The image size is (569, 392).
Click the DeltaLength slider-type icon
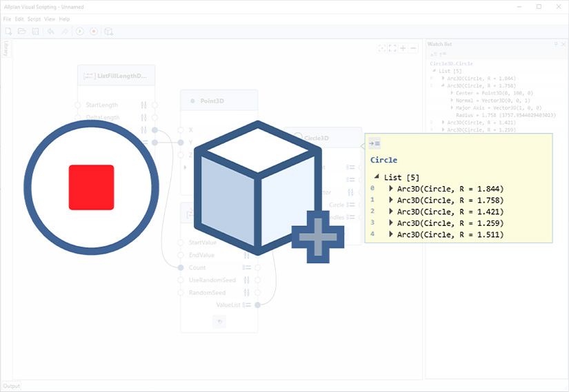143,118
